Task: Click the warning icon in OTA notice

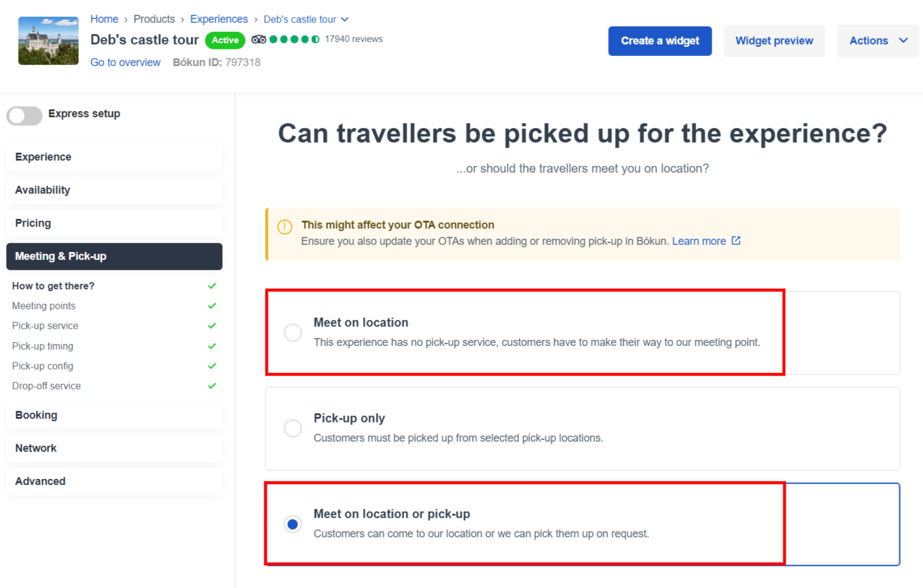Action: (x=285, y=227)
